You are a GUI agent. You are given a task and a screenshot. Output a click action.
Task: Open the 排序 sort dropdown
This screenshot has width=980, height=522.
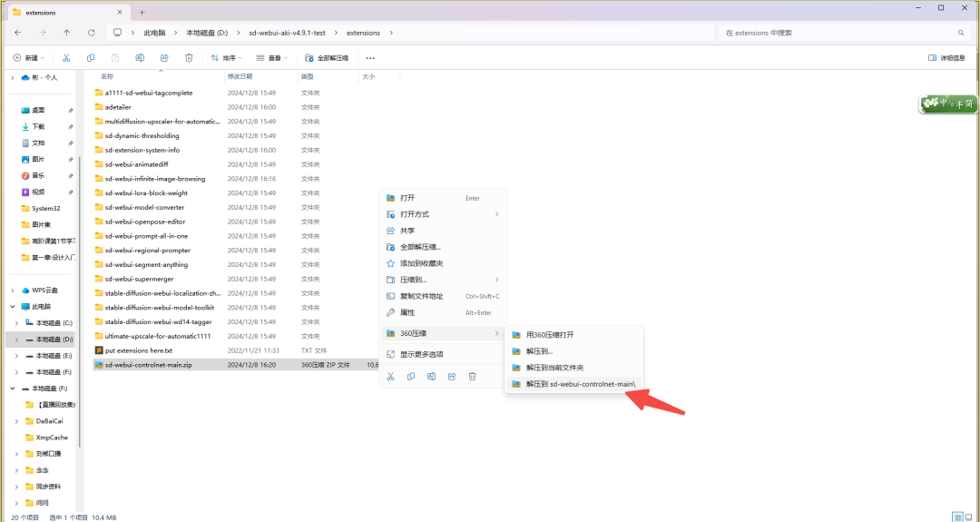coord(226,58)
